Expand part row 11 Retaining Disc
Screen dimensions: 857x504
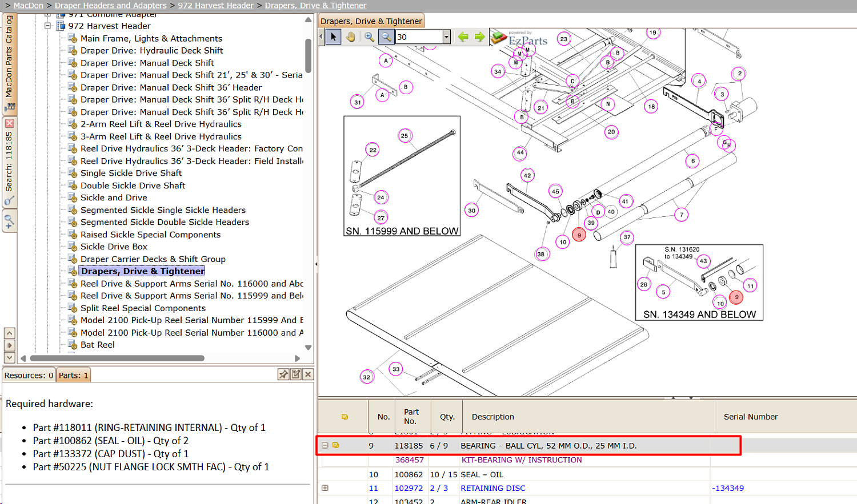pyautogui.click(x=325, y=488)
